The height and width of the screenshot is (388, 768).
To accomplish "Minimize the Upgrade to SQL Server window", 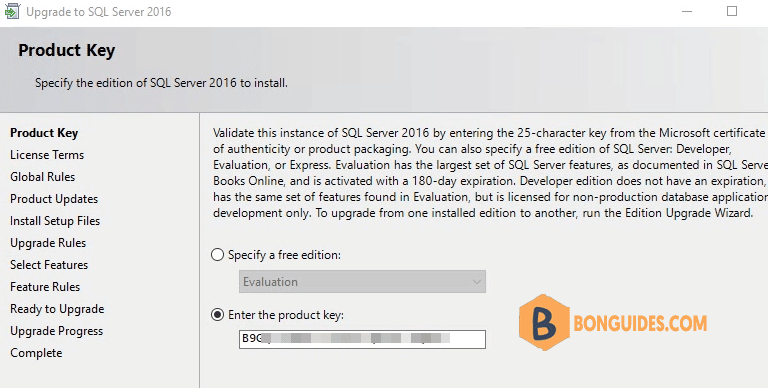I will (x=687, y=11).
